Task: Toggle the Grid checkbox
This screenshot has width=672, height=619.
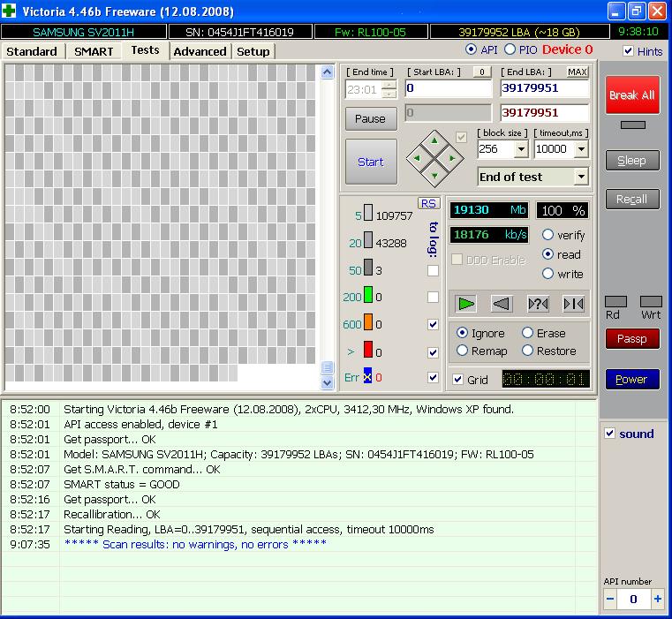Action: pos(457,380)
